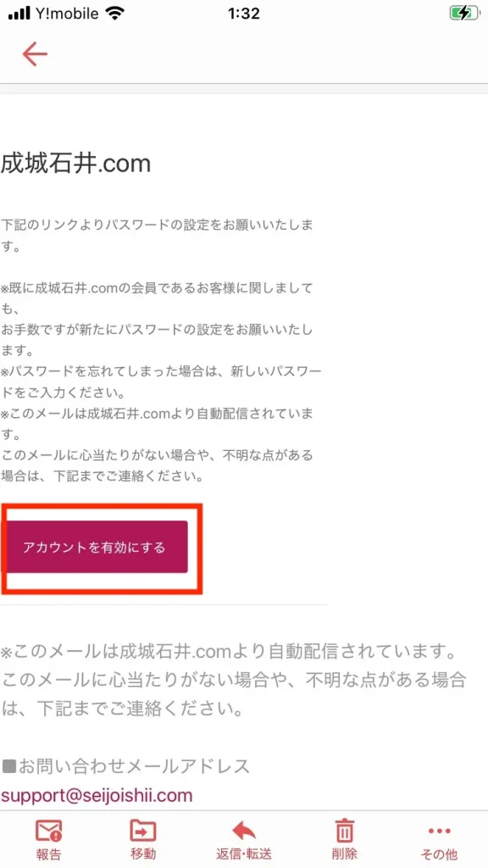Select the 削除 label in bottom bar
This screenshot has width=488, height=868.
(345, 854)
